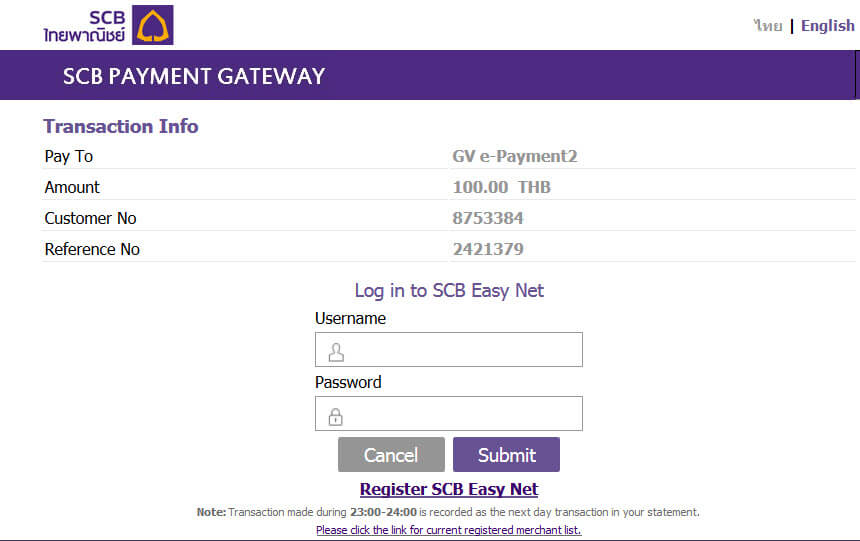
Task: Select the 100.00 THB amount value
Action: [502, 187]
